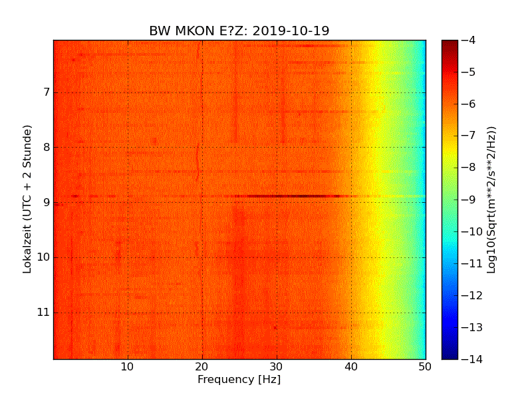Click colorbar tick label −7

point(469,136)
